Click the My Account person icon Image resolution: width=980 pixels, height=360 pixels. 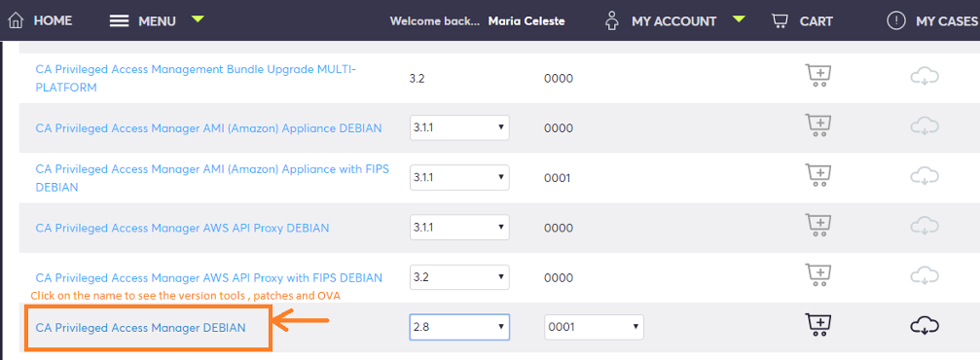612,20
